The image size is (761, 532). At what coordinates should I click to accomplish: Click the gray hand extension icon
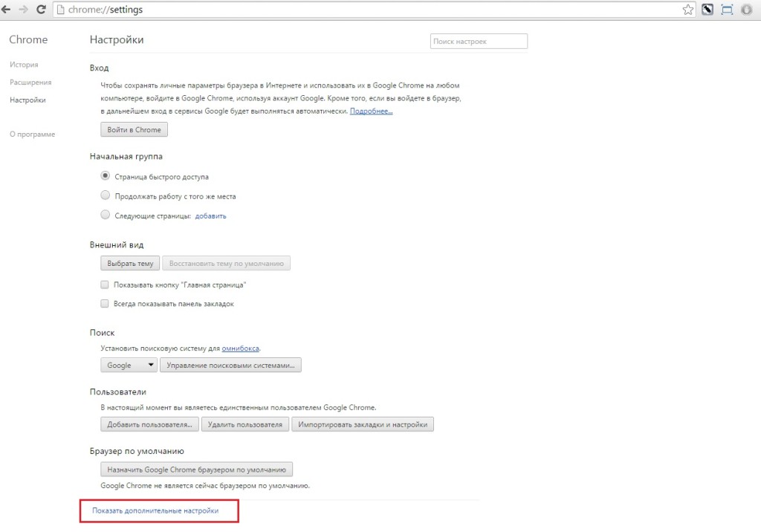(x=746, y=10)
